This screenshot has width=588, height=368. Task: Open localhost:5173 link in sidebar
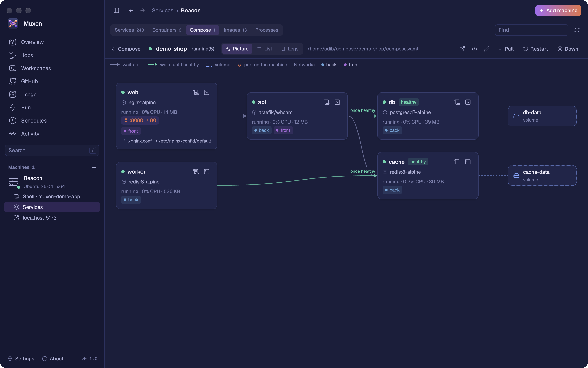pos(52,217)
